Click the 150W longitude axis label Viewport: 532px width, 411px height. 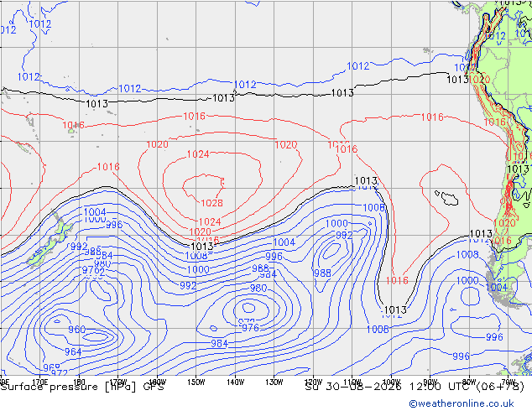pos(196,382)
